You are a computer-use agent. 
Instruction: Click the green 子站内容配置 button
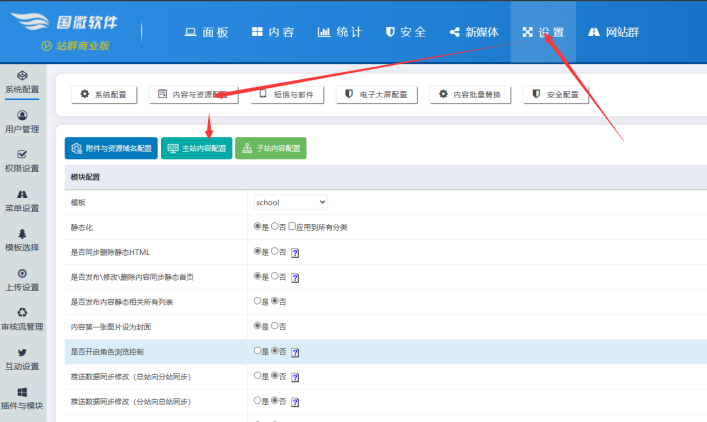click(x=271, y=148)
